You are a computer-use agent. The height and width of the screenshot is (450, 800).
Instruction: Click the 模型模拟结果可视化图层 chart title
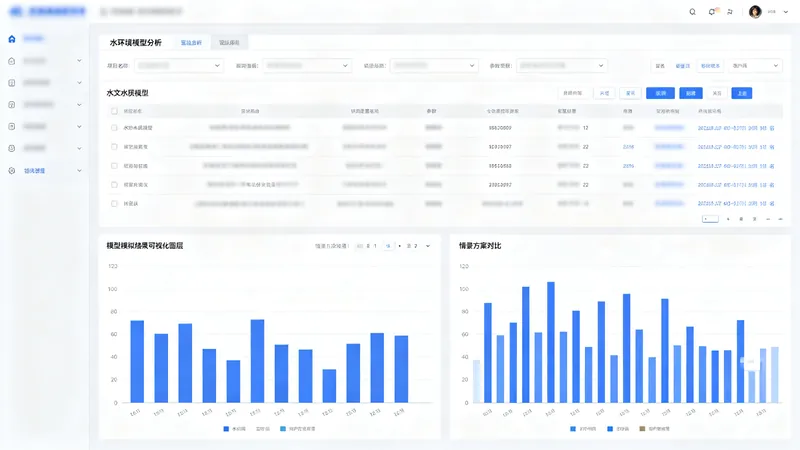coord(144,246)
